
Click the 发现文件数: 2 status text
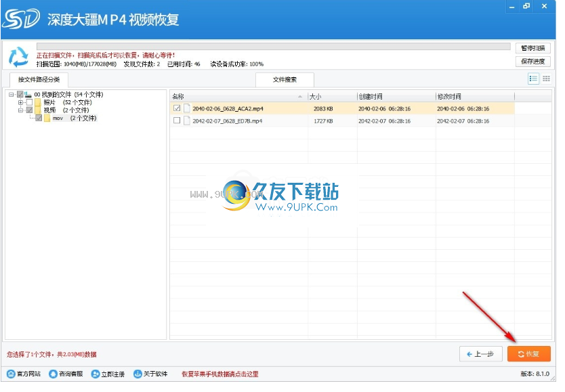(144, 65)
